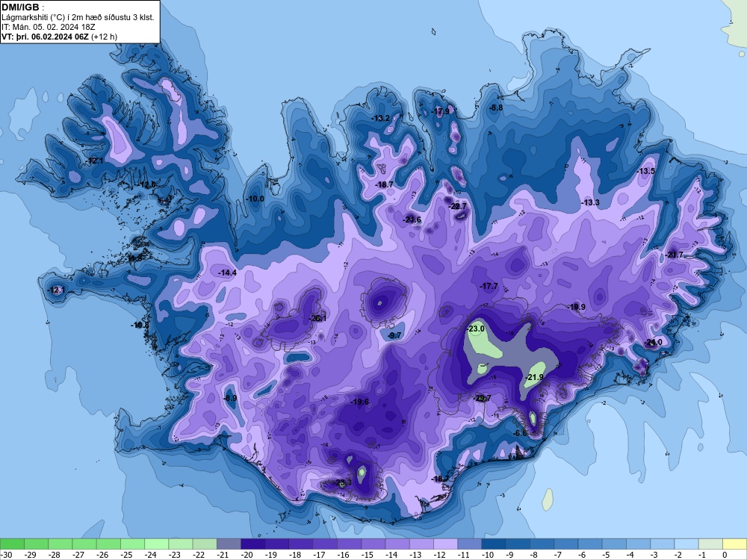Screen dimensions: 747x560
Task: Click the -29.7 temperature label
Action: [482, 398]
